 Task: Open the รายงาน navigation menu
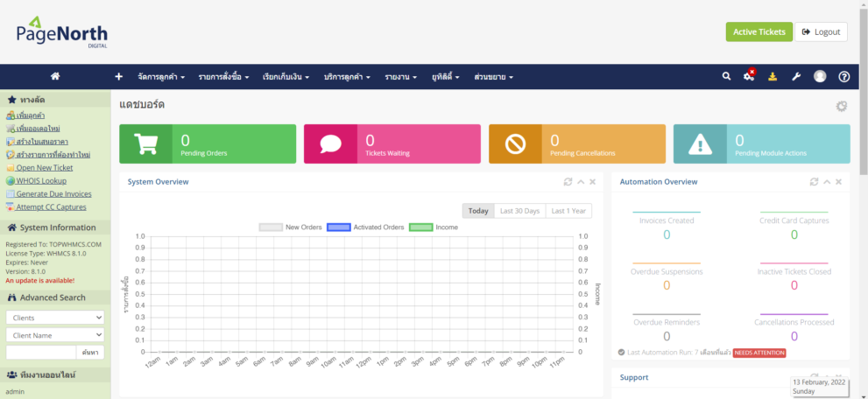(x=400, y=77)
